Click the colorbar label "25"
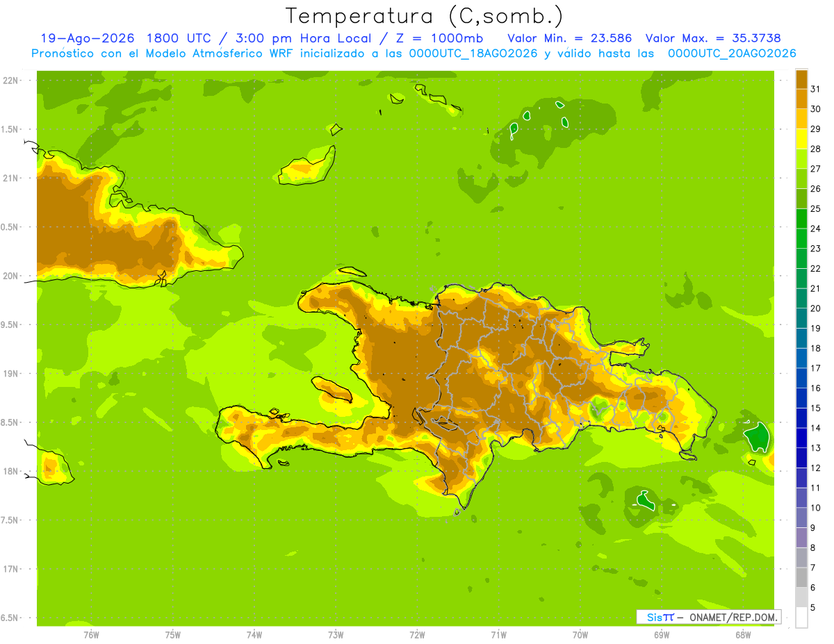Viewport: 834px width, 644px height. coord(815,208)
